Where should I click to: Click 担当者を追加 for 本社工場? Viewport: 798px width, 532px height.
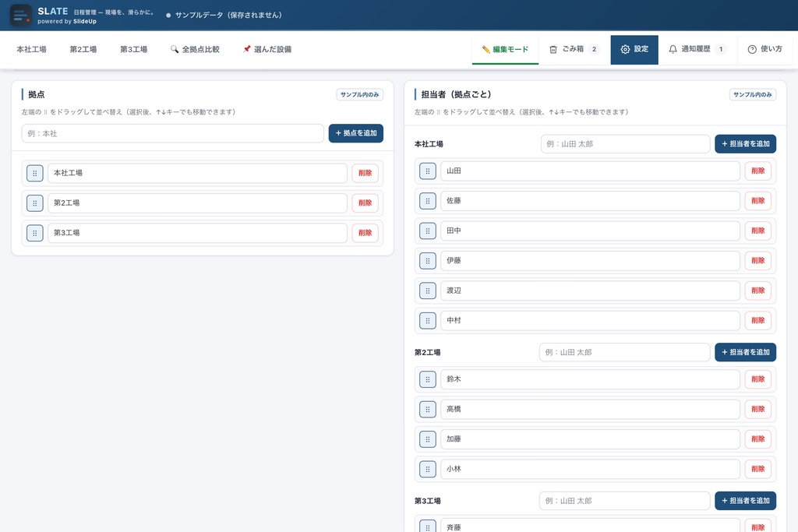745,144
